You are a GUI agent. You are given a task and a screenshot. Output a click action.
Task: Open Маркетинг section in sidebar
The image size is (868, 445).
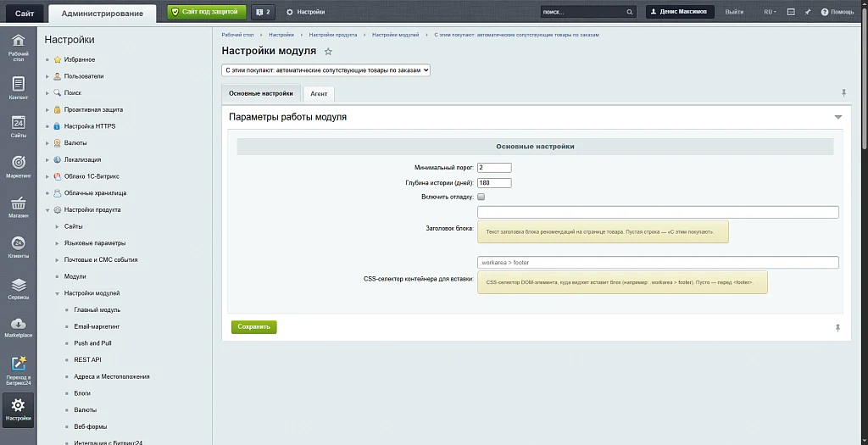point(19,167)
